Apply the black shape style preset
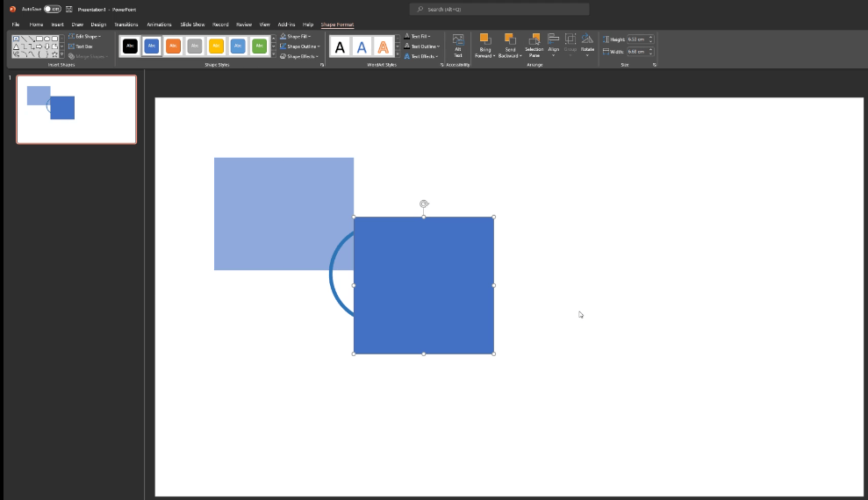Screen dimensions: 868x500 click(130, 46)
